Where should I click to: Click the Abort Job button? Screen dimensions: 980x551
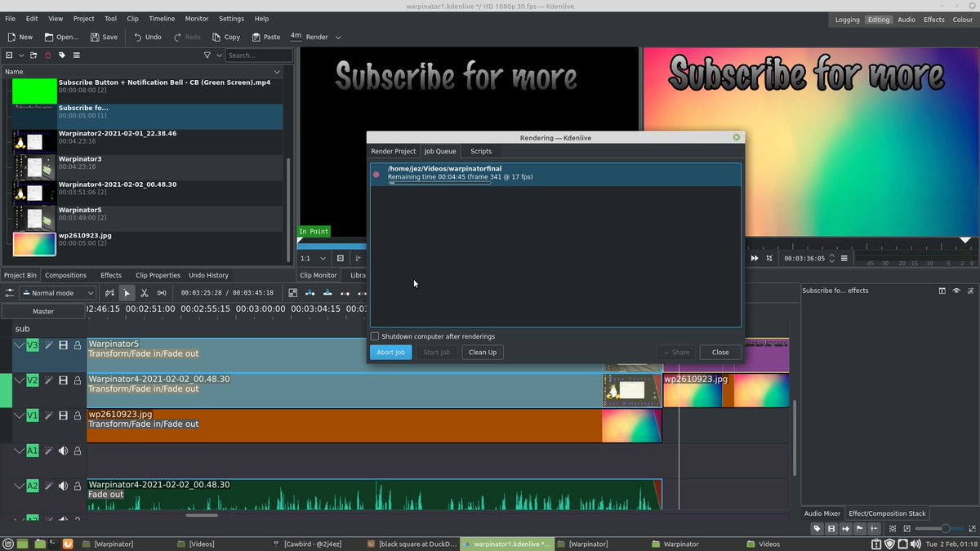point(390,352)
